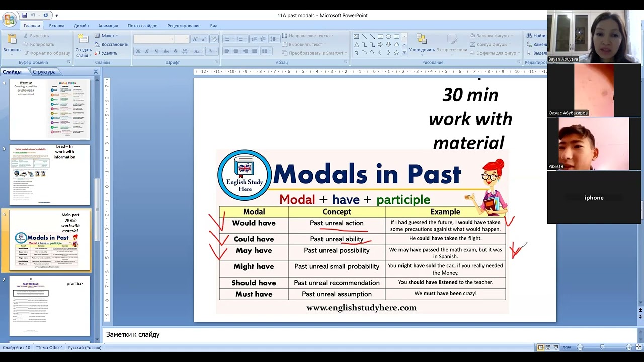Select the oval shape

(388, 37)
